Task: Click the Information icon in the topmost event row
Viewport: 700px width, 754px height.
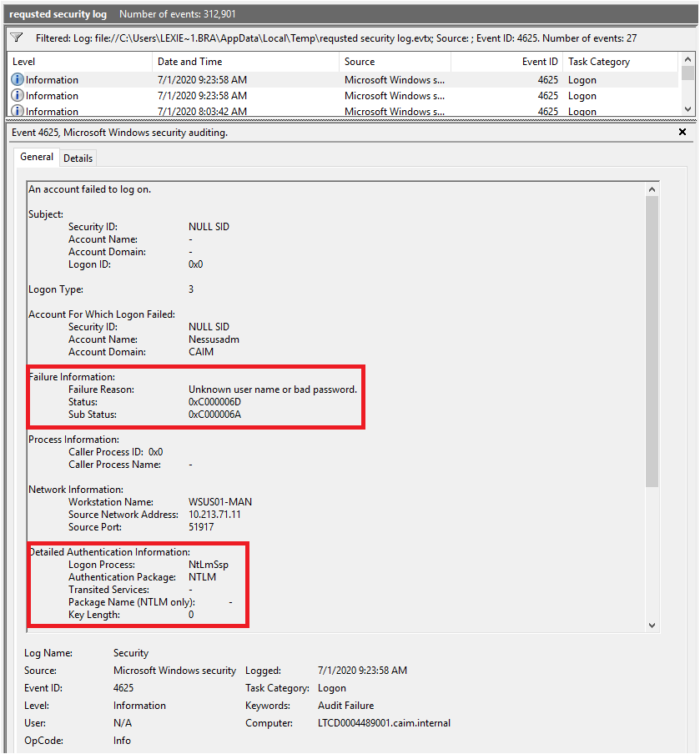Action: point(18,80)
